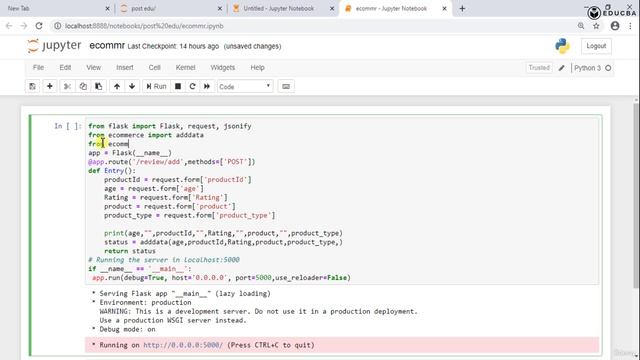Open the browser zoom magnifier icon
Image resolution: width=640 pixels, height=360 pixels.
point(581,26)
